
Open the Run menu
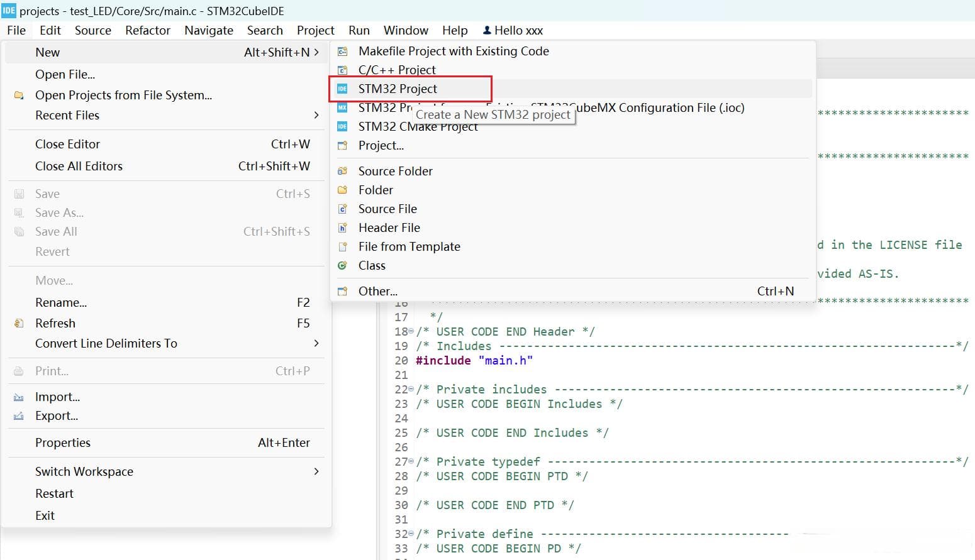pos(359,30)
